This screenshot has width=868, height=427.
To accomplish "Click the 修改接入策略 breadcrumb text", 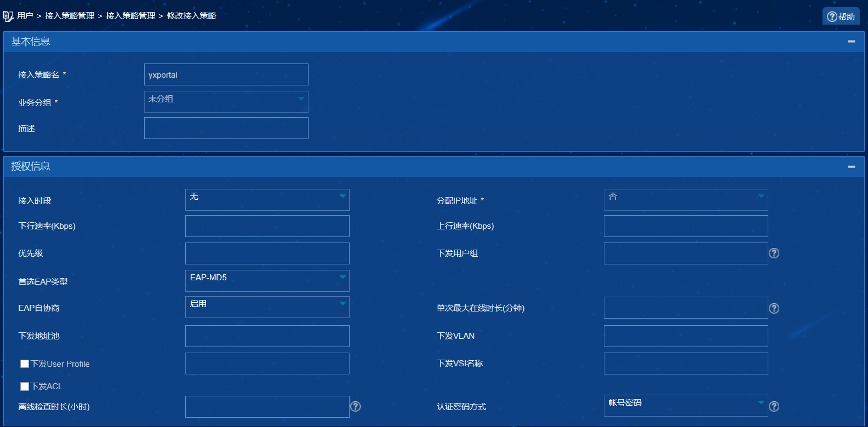I will pyautogui.click(x=191, y=16).
